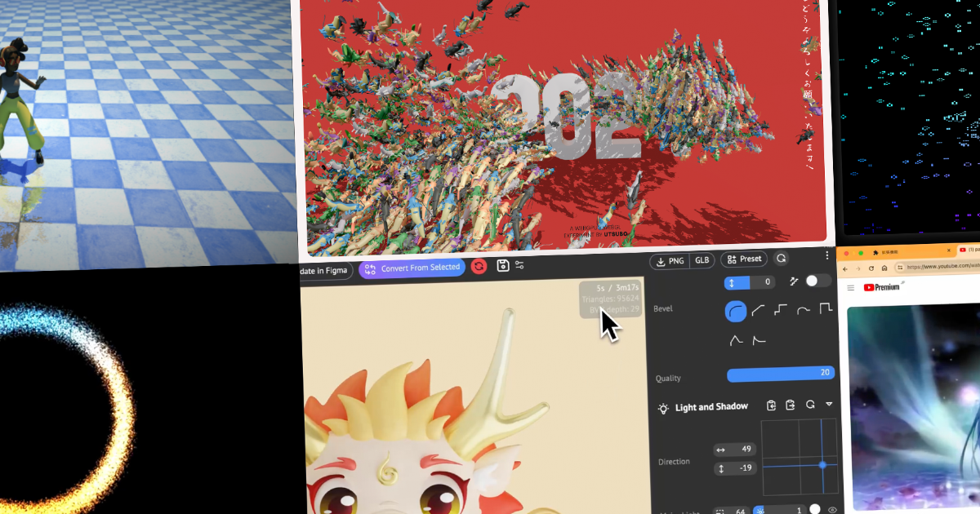Open the three-dot more options menu
The image size is (980, 514).
[x=826, y=255]
